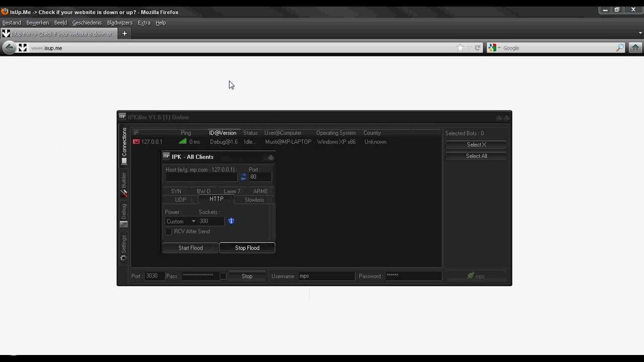Click the Stop listening button
This screenshot has height=362, width=644.
click(247, 276)
